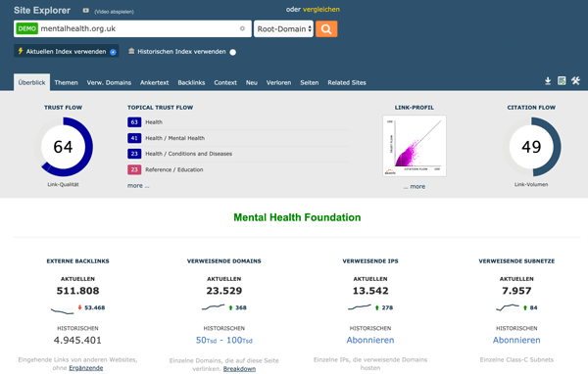Viewport: 588px width, 374px height.
Task: Click the 4.945.401 historic backlinks value
Action: [x=77, y=341]
